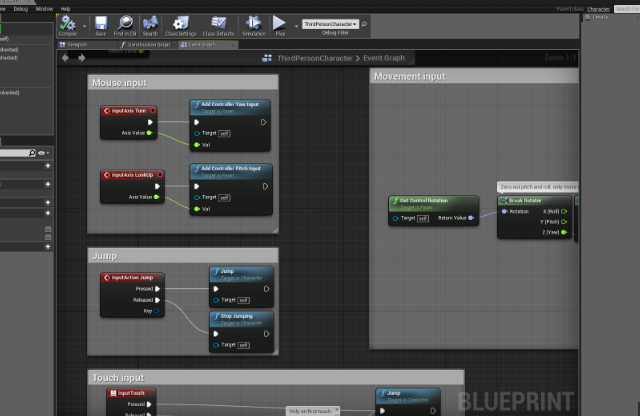This screenshot has height=416, width=640.
Task: Click the Val pin on Add Controller Yaw Input
Action: pos(197,145)
